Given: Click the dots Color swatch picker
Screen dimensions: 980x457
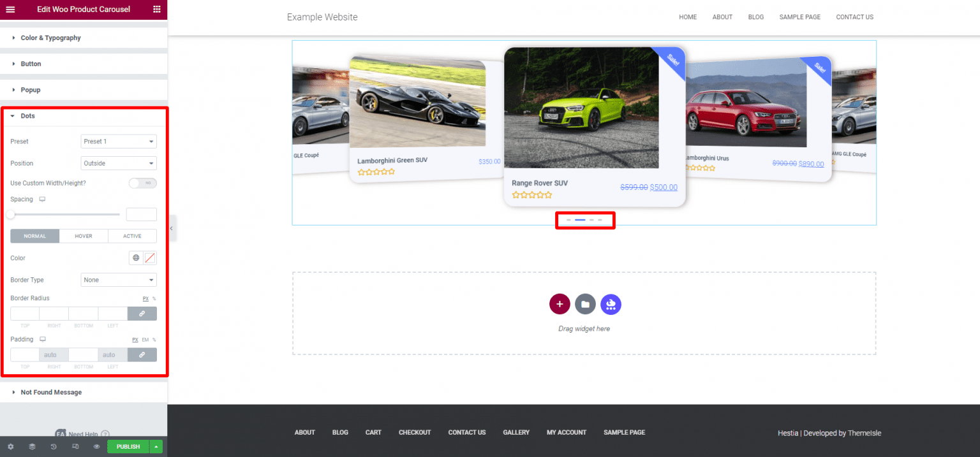Looking at the screenshot, I should pos(150,258).
